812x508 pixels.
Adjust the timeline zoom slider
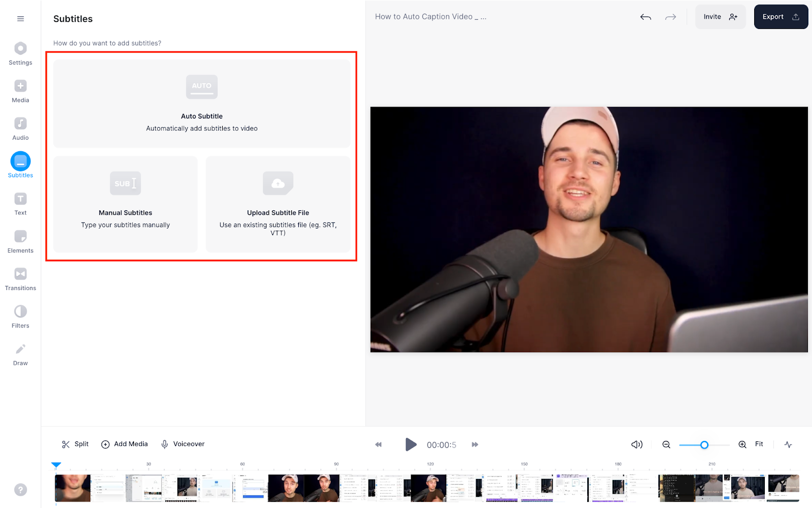[x=704, y=444]
